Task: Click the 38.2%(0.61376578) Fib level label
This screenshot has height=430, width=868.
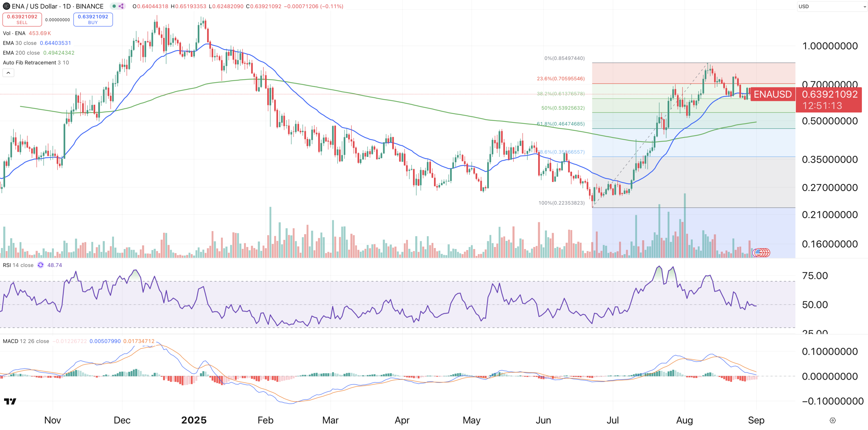Action: [561, 94]
